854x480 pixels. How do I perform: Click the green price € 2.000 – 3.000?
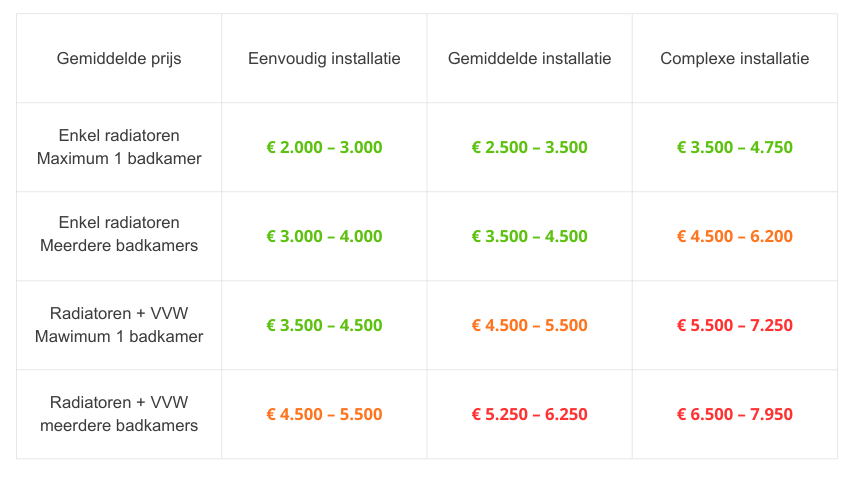click(x=324, y=148)
